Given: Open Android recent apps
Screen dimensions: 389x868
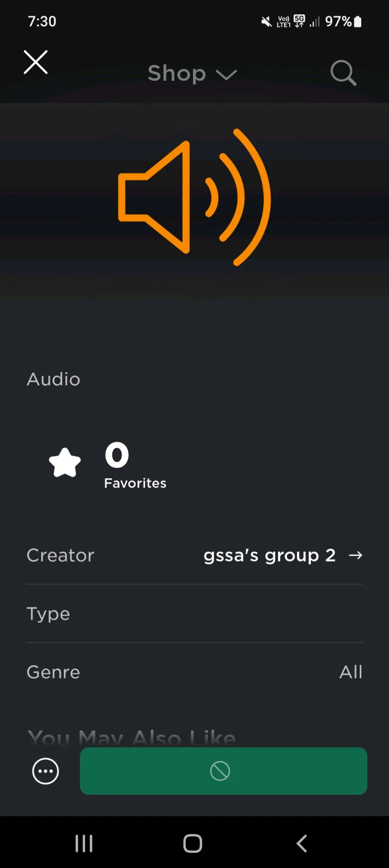Looking at the screenshot, I should 84,844.
